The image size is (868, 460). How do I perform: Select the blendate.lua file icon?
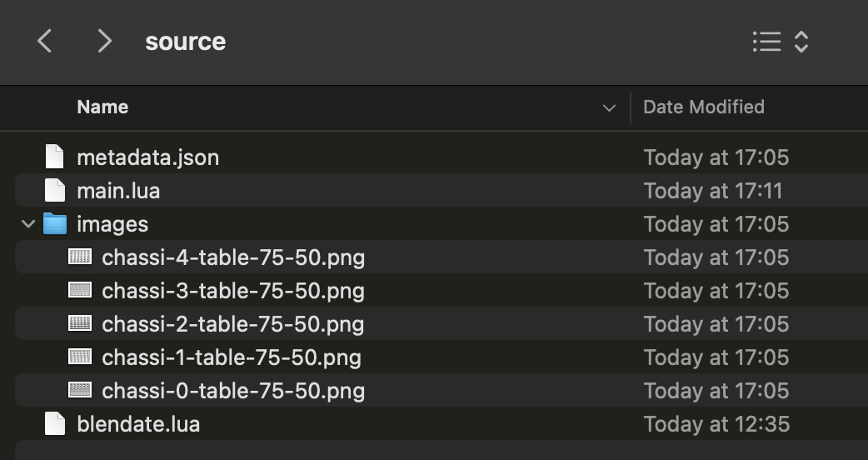pos(54,423)
